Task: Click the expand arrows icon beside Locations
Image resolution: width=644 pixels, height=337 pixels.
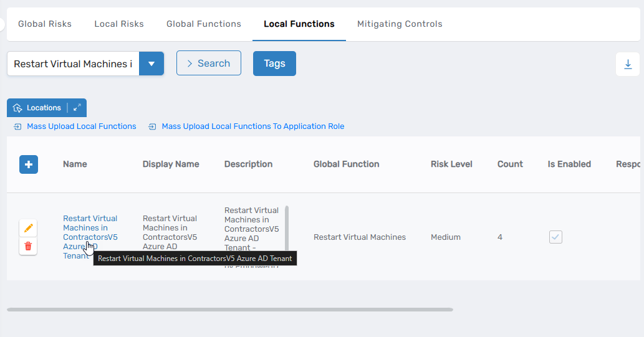Action: coord(77,108)
